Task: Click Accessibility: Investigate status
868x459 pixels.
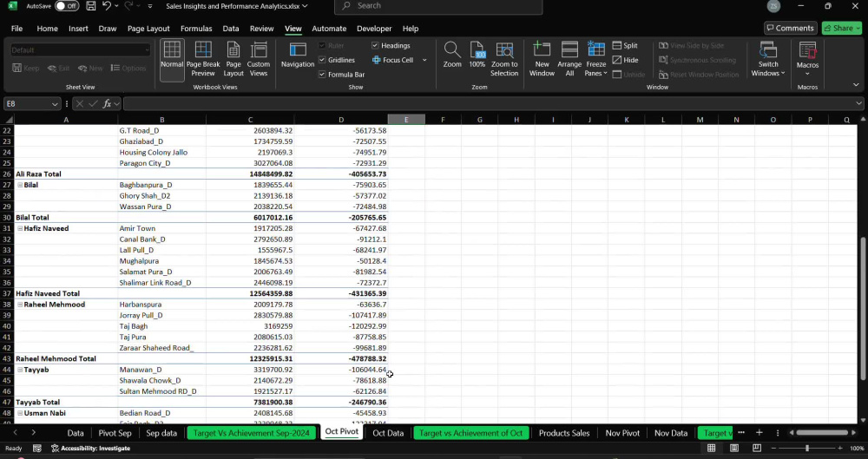Action: pos(91,448)
